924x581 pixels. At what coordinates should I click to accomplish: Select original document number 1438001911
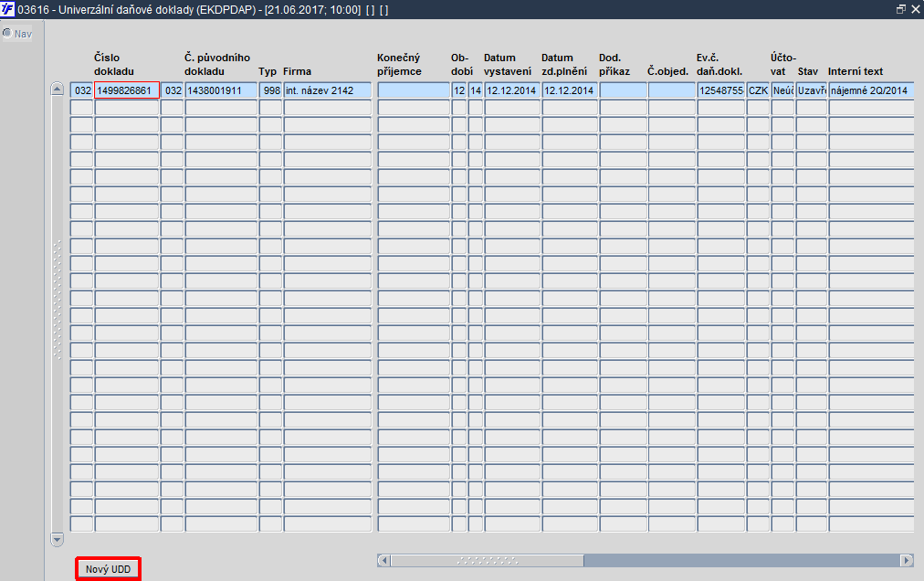click(x=221, y=90)
